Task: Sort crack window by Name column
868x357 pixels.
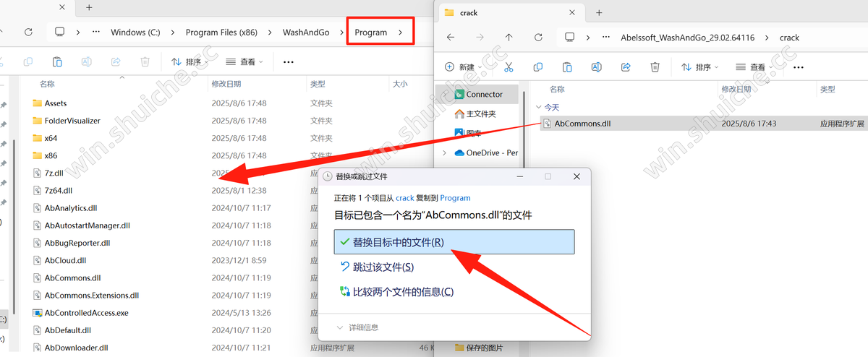Action: pos(557,89)
